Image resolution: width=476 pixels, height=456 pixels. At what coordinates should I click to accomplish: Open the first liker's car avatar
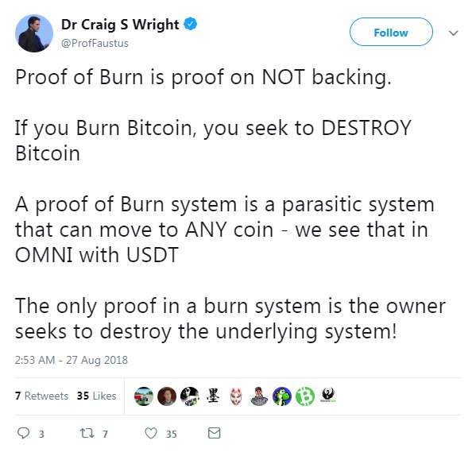pos(144,396)
